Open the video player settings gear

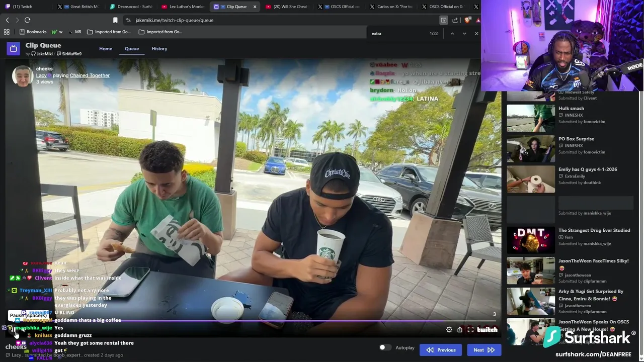pos(449,330)
